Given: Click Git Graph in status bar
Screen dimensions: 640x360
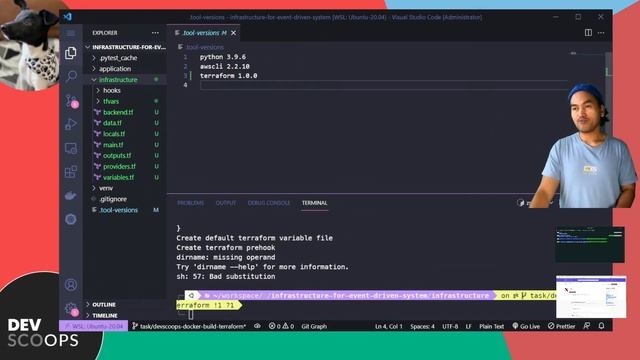Looking at the screenshot, I should [314, 326].
